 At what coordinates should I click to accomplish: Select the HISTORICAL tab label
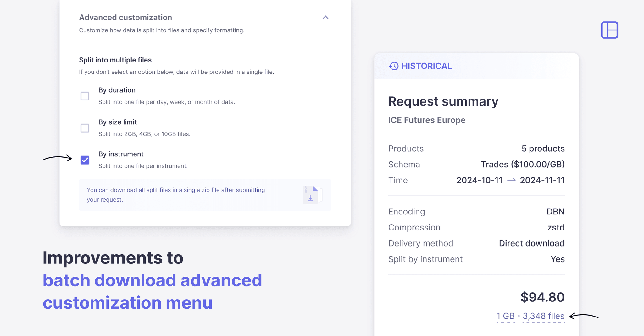pos(427,66)
